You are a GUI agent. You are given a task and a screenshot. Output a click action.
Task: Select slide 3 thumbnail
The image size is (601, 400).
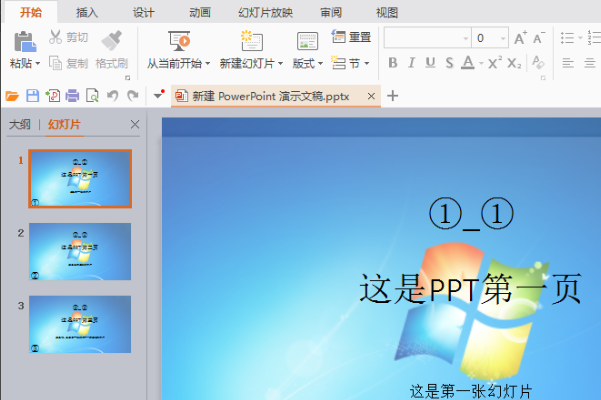[x=80, y=324]
